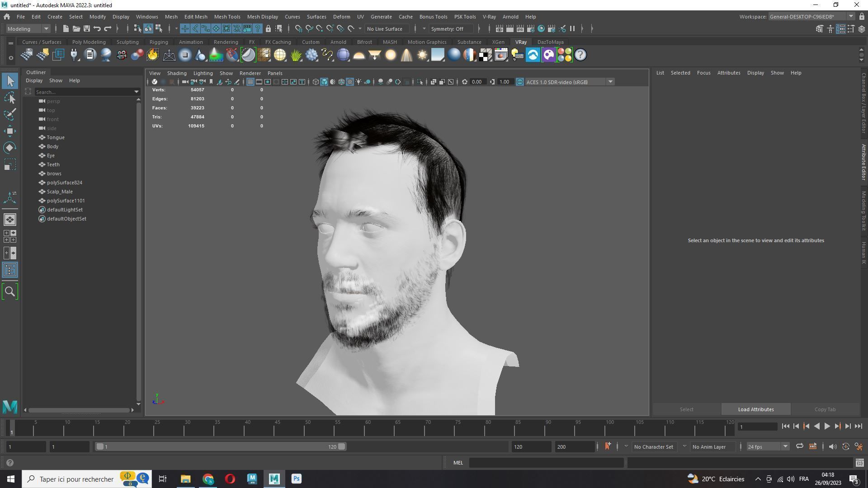Open the Deform menu

pyautogui.click(x=341, y=17)
